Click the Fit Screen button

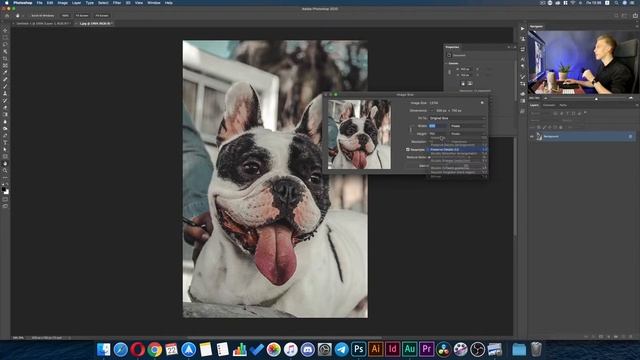tap(82, 16)
